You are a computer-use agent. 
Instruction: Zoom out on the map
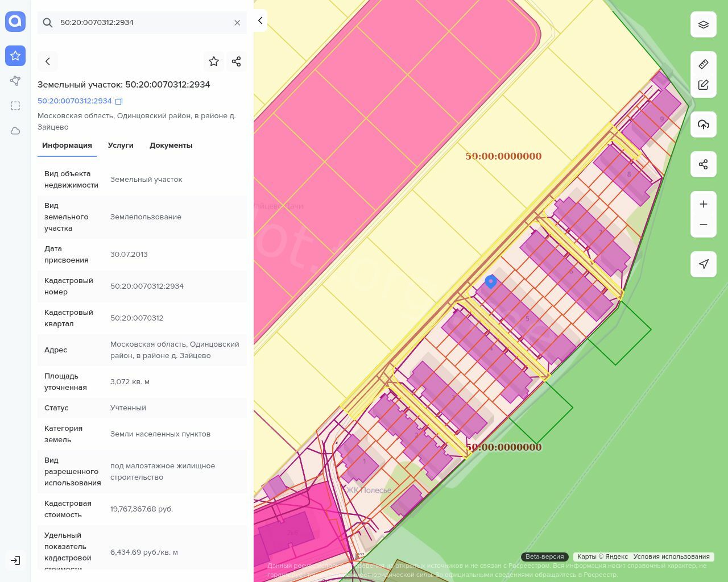pos(704,225)
